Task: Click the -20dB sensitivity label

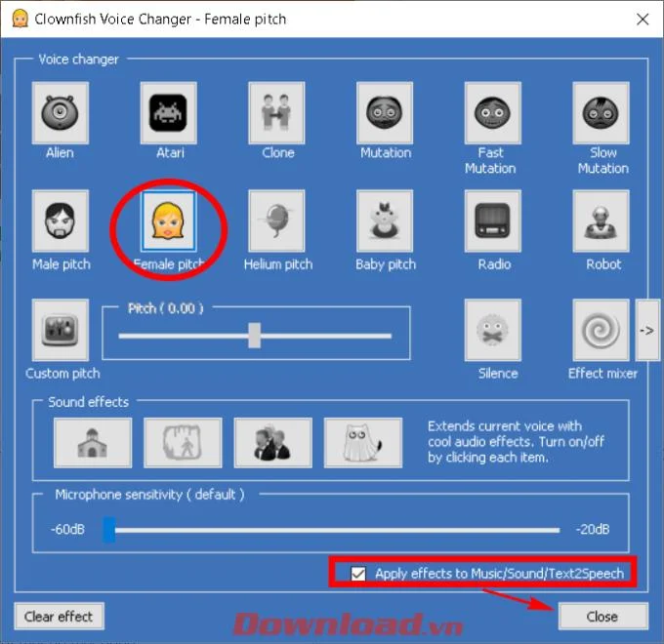Action: [593, 529]
